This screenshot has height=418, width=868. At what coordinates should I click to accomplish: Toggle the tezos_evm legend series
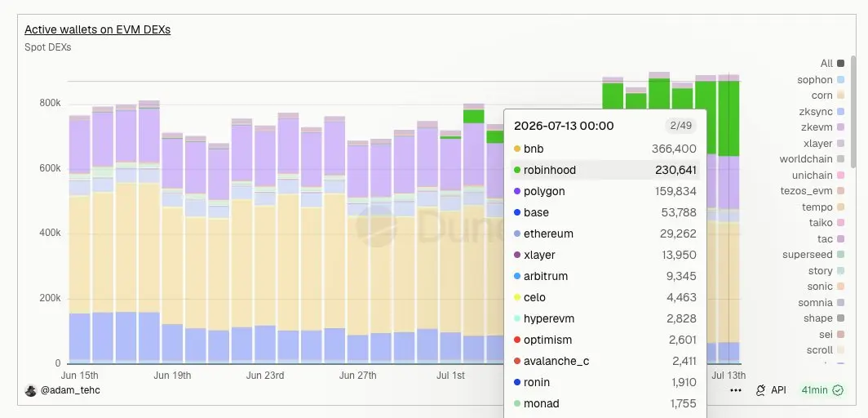pos(812,191)
